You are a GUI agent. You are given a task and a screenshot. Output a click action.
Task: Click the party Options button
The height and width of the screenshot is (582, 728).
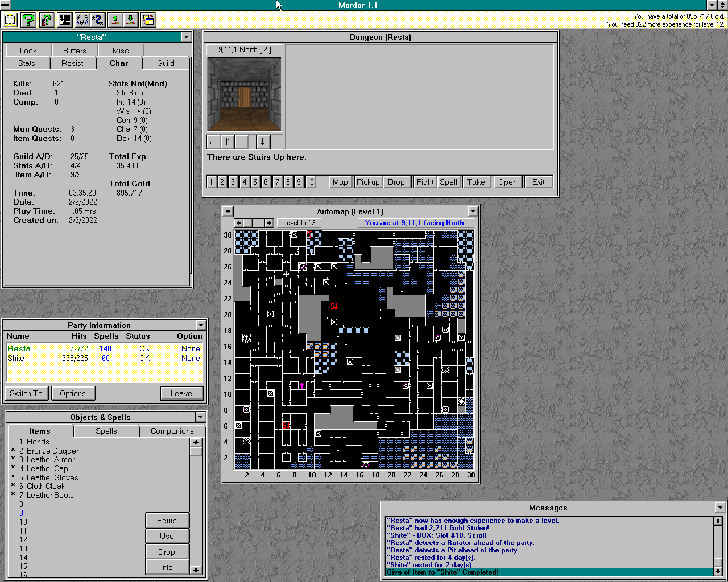pyautogui.click(x=73, y=393)
